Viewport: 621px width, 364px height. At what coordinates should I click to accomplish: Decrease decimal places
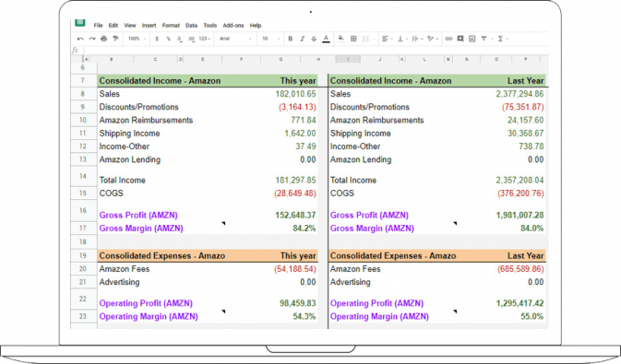coord(179,39)
